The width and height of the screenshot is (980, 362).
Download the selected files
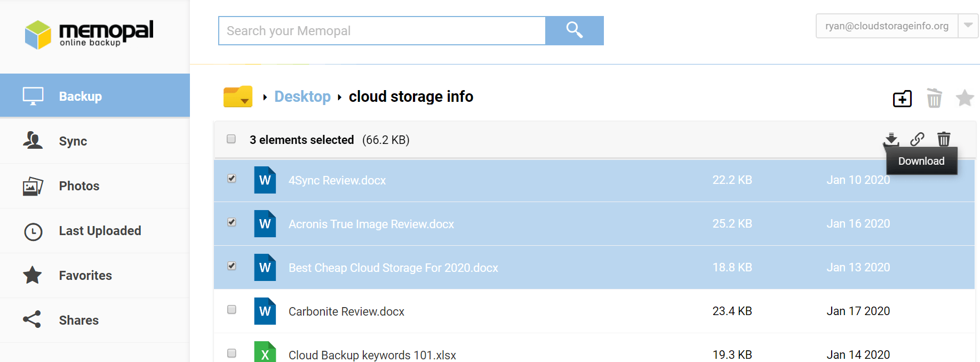(891, 139)
